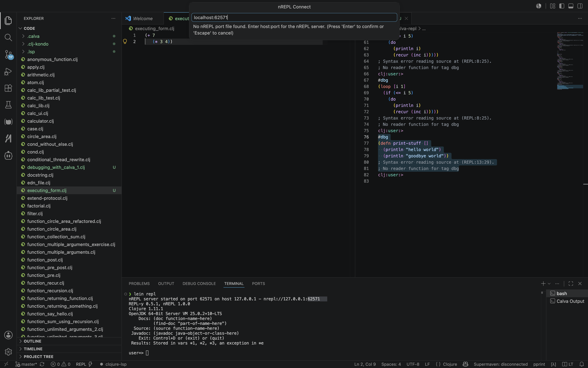The width and height of the screenshot is (588, 368).
Task: Open the Testing flask view
Action: [8, 105]
